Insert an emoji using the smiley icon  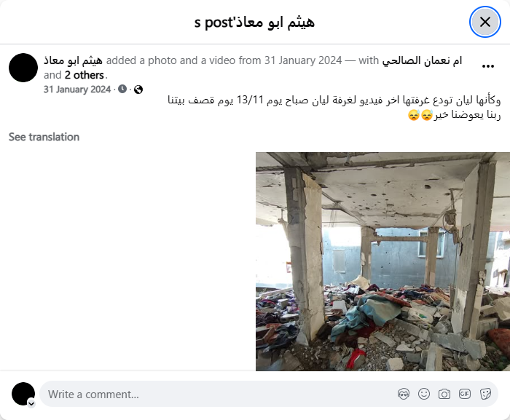[424, 394]
